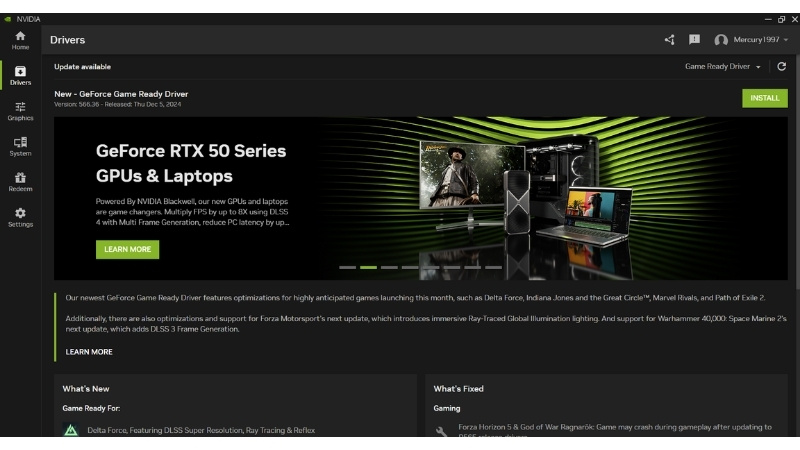This screenshot has width=800, height=450.
Task: Jump to the third carousel slide indicator
Action: click(389, 268)
